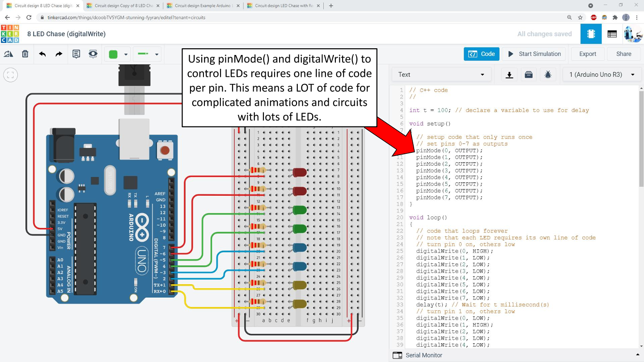Screen dimensions: 644x362
Task: Click the redo arrow icon
Action: coord(59,54)
